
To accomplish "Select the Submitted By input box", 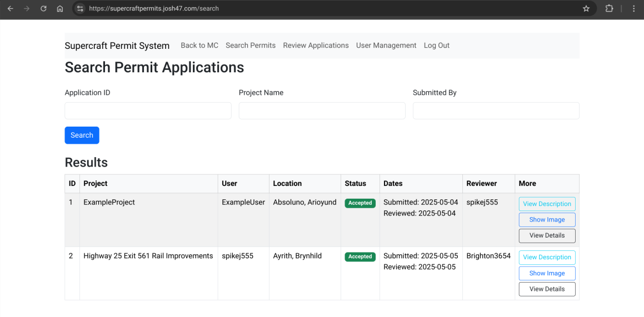I will (x=496, y=110).
